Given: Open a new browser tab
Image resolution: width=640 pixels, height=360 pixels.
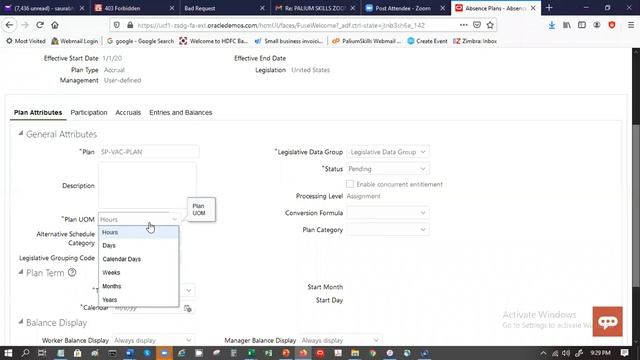Looking at the screenshot, I should (549, 8).
